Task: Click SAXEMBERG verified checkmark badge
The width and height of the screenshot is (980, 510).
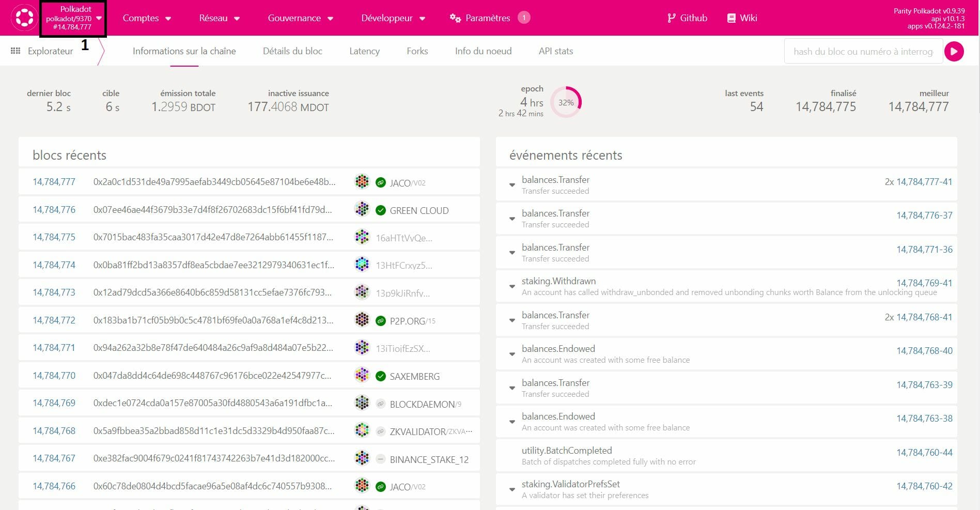Action: [x=381, y=376]
